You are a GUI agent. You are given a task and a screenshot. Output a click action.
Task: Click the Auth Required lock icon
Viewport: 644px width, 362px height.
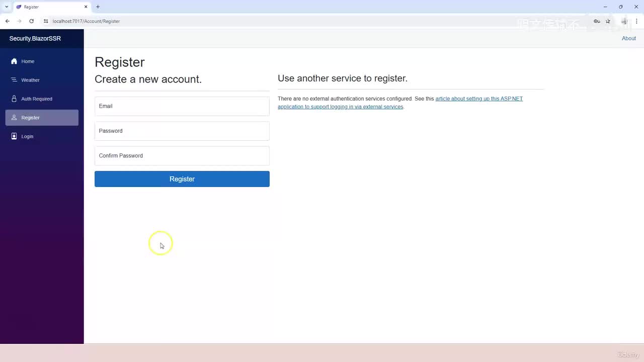coord(14,99)
